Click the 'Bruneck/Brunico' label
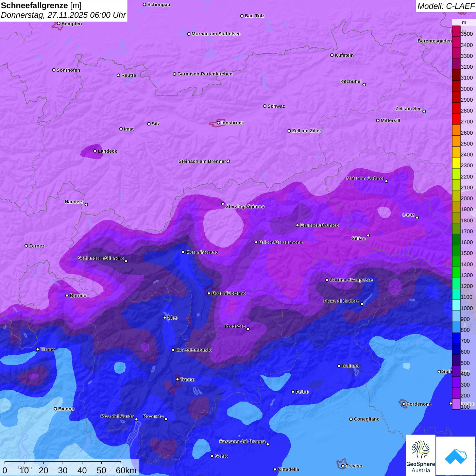This screenshot has width=476, height=476. (x=319, y=225)
